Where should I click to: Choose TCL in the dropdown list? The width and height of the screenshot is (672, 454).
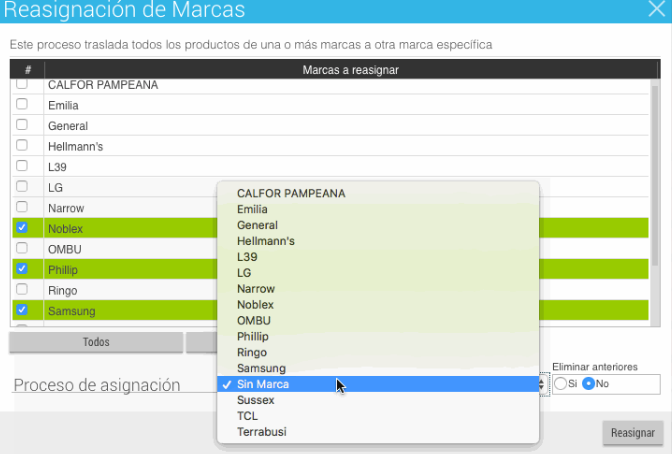pyautogui.click(x=378, y=416)
